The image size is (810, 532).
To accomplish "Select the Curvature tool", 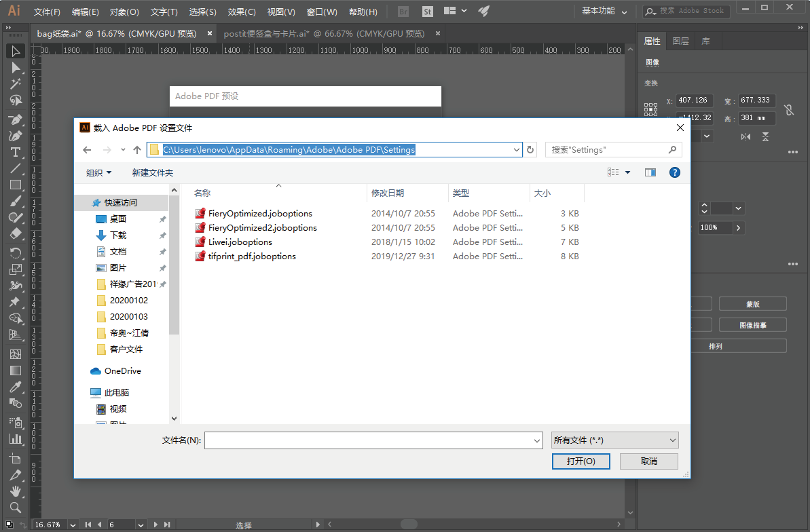I will click(16, 136).
